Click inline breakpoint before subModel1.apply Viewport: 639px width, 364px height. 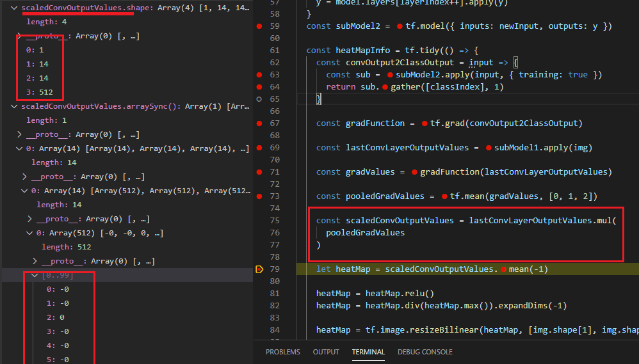[489, 148]
